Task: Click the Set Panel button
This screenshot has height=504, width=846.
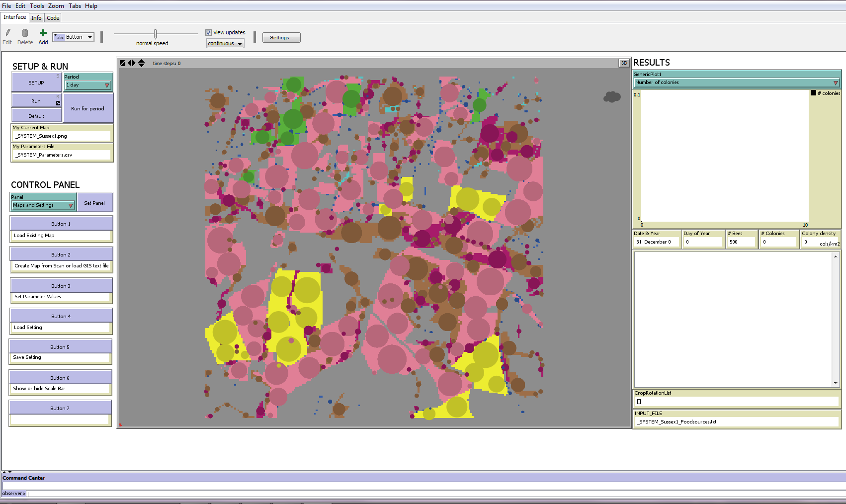Action: [94, 203]
